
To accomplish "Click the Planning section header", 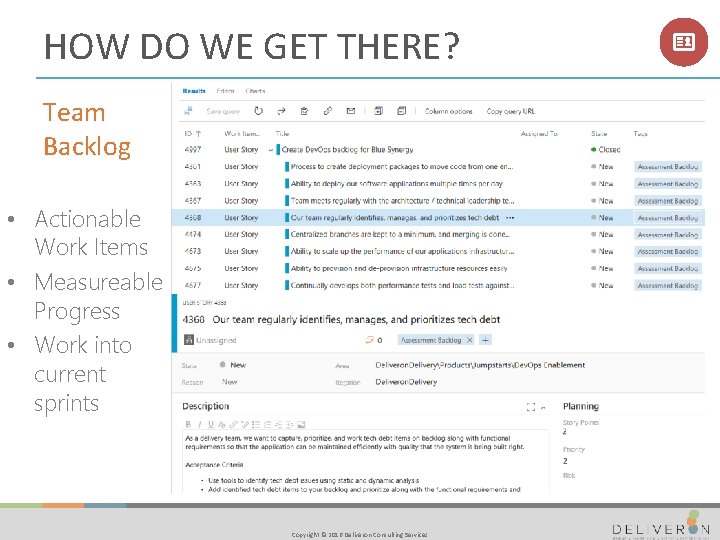I will [x=581, y=406].
